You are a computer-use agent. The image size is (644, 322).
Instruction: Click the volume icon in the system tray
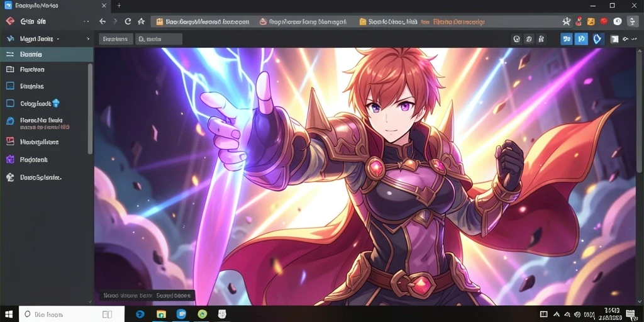(x=577, y=314)
